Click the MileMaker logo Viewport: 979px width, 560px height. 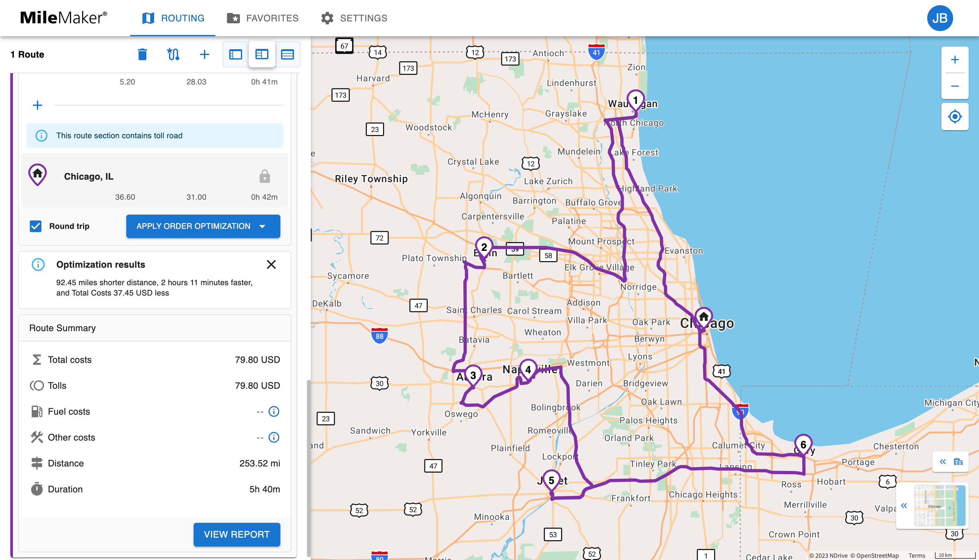click(63, 18)
